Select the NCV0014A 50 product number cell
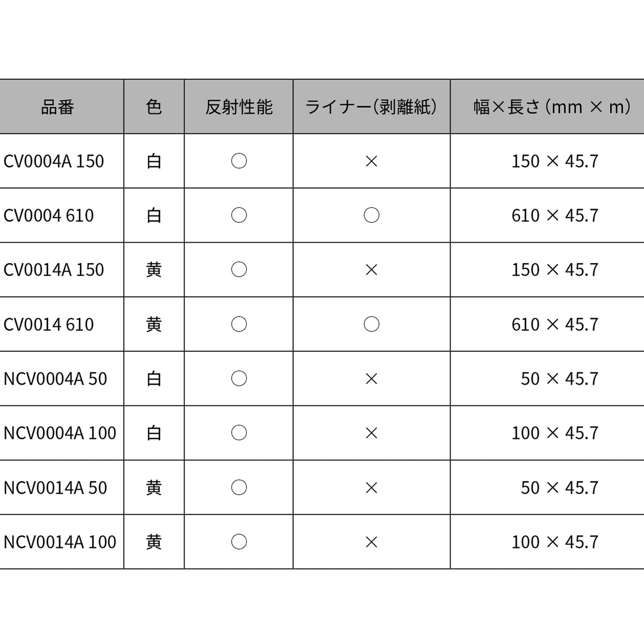The image size is (644, 644). (x=55, y=488)
